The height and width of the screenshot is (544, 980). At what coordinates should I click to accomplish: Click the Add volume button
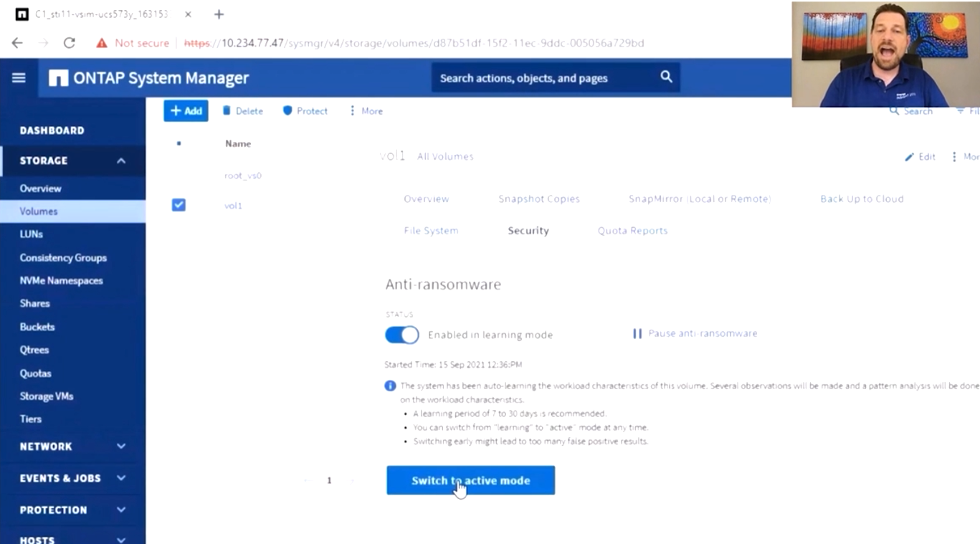[186, 111]
